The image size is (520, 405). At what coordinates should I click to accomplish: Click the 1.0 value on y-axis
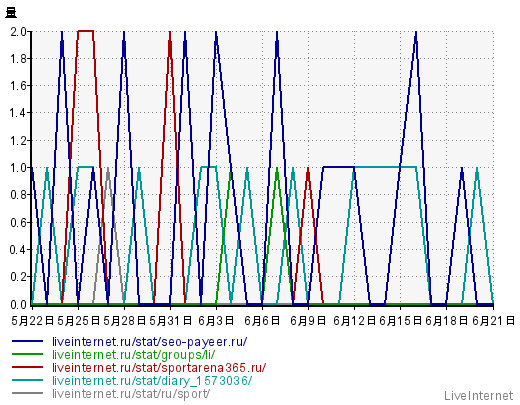18,168
